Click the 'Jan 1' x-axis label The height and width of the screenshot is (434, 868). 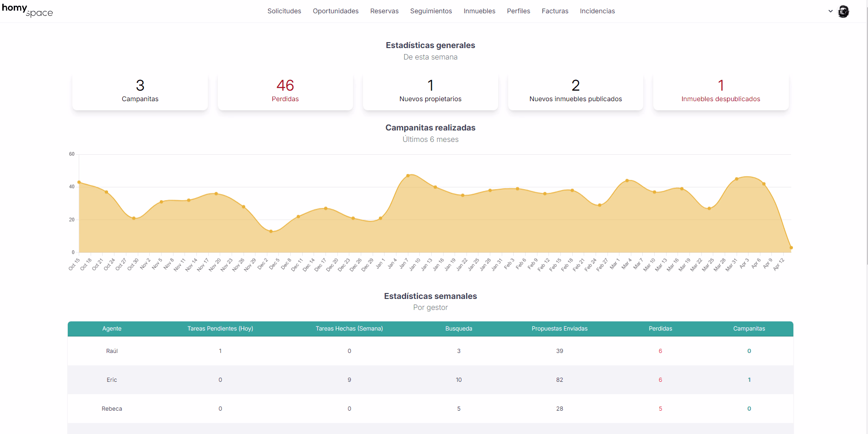pyautogui.click(x=380, y=264)
